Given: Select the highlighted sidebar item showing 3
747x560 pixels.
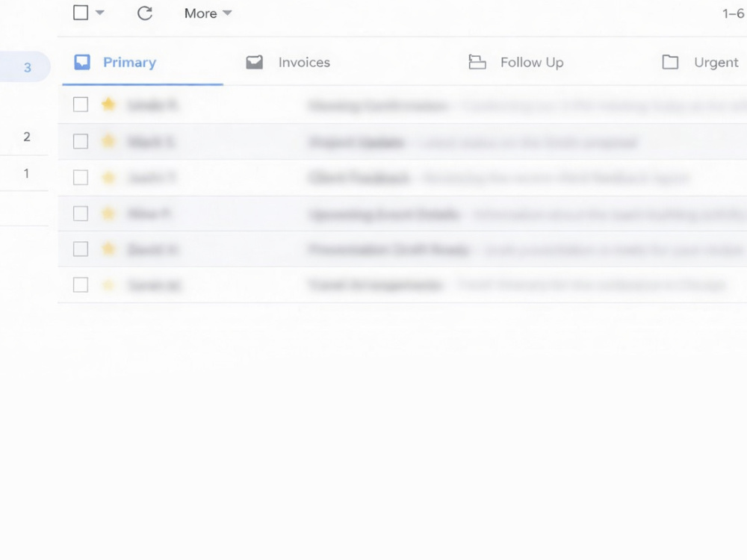Looking at the screenshot, I should point(25,67).
